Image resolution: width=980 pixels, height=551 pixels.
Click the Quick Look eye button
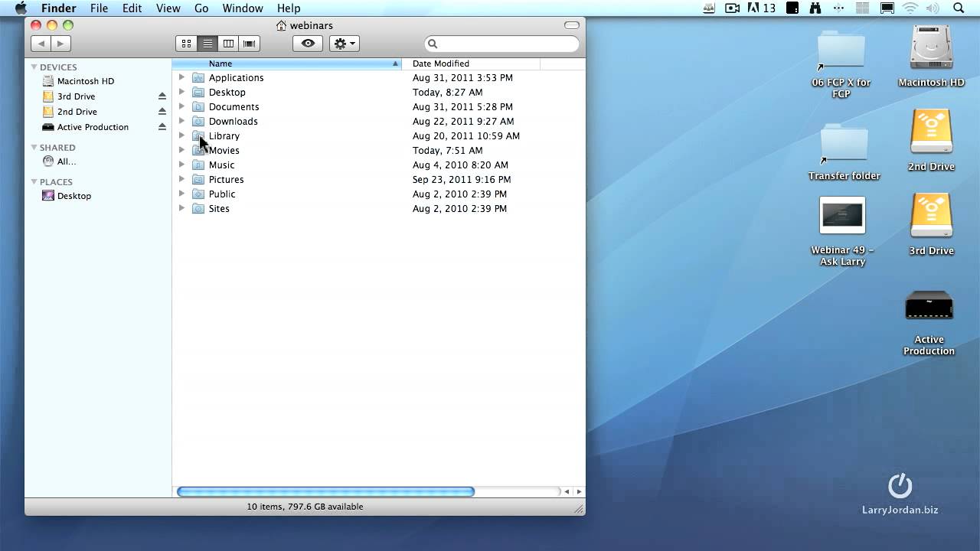308,44
